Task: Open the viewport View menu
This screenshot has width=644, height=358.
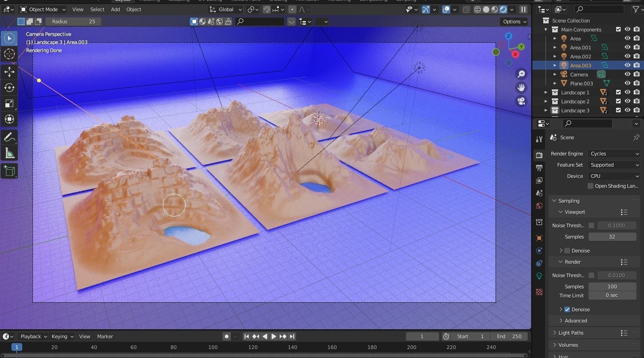Action: coord(78,9)
